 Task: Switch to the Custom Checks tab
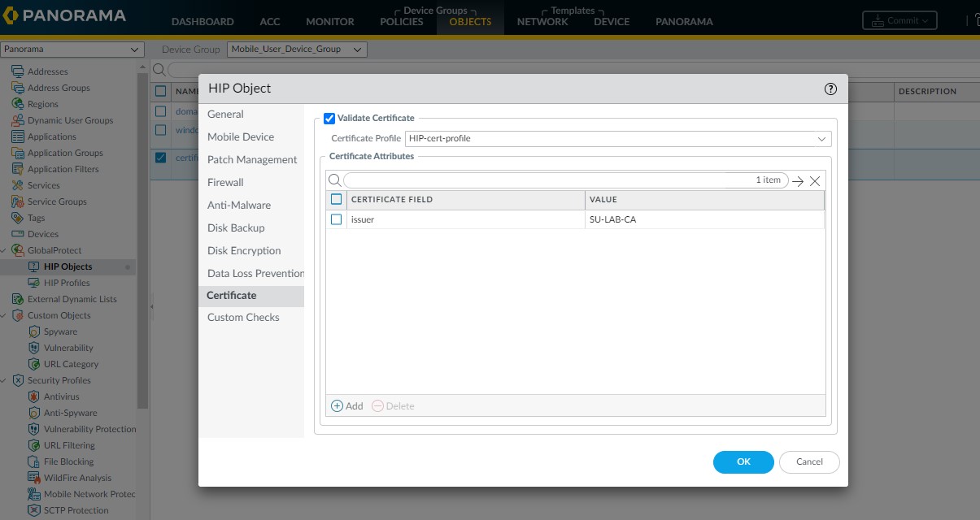click(x=243, y=318)
